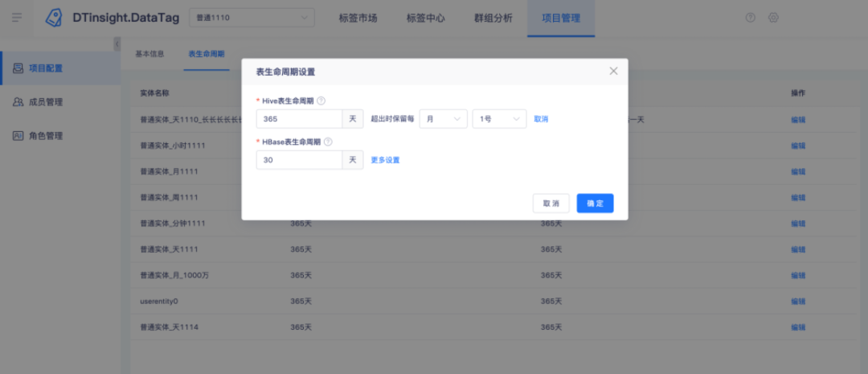Click 编辑 for 普通实体_小时1111
The height and width of the screenshot is (374, 868).
tap(798, 146)
